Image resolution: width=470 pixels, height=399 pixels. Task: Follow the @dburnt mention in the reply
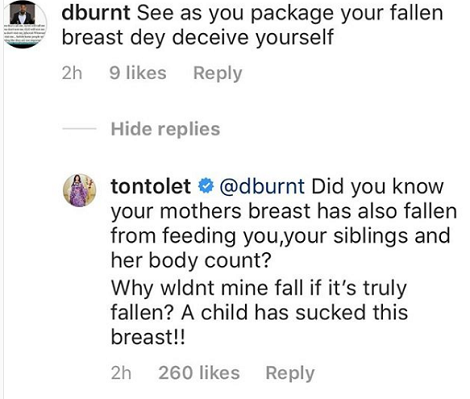coord(262,186)
